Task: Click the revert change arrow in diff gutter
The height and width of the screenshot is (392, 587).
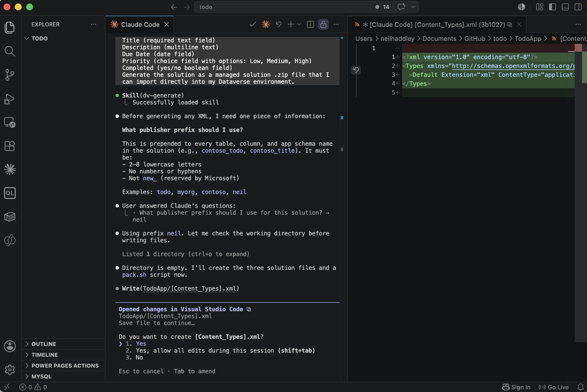Action: coord(356,70)
